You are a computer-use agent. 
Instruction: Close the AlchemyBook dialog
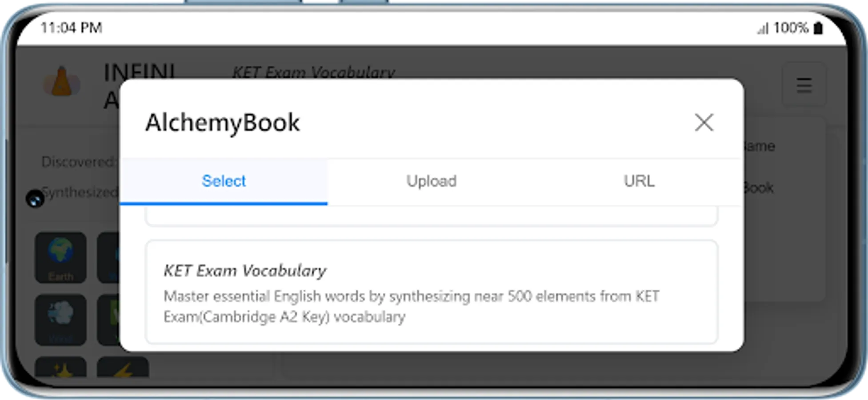tap(704, 123)
